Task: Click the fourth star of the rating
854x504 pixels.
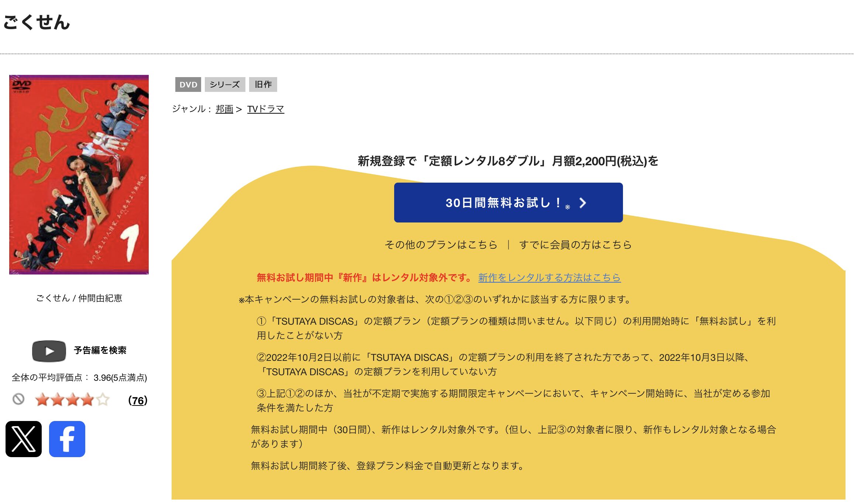Action: click(87, 399)
